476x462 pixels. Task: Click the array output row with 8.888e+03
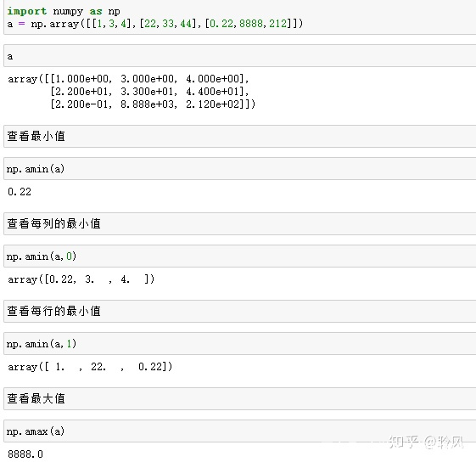click(x=153, y=104)
